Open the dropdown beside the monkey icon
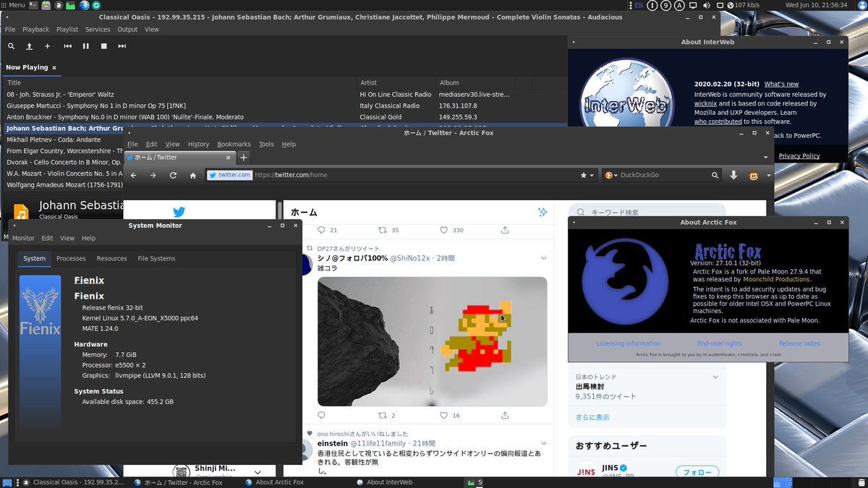The width and height of the screenshot is (868, 488). click(768, 176)
